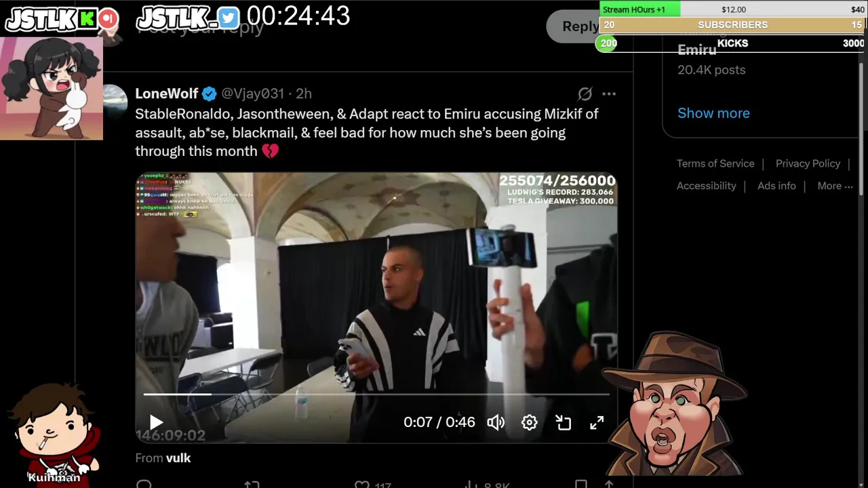Play the embedded tweet video
The width and height of the screenshot is (868, 488).
[x=156, y=422]
